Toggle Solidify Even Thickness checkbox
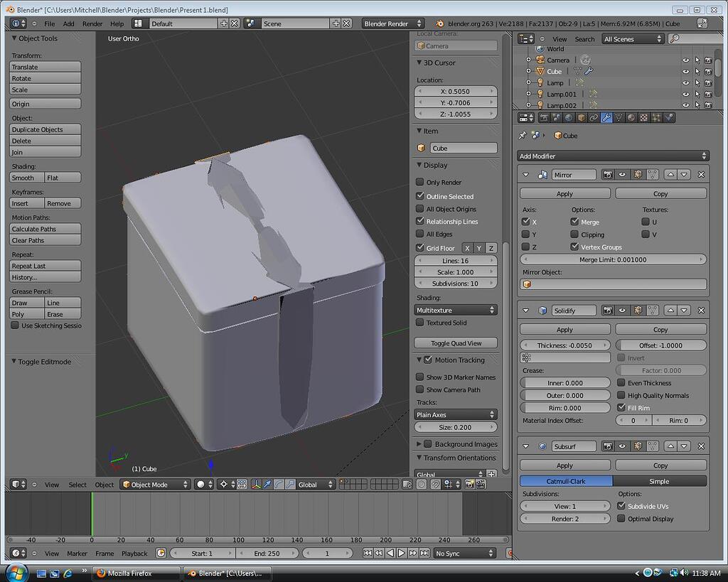Image resolution: width=728 pixels, height=582 pixels. [x=621, y=382]
